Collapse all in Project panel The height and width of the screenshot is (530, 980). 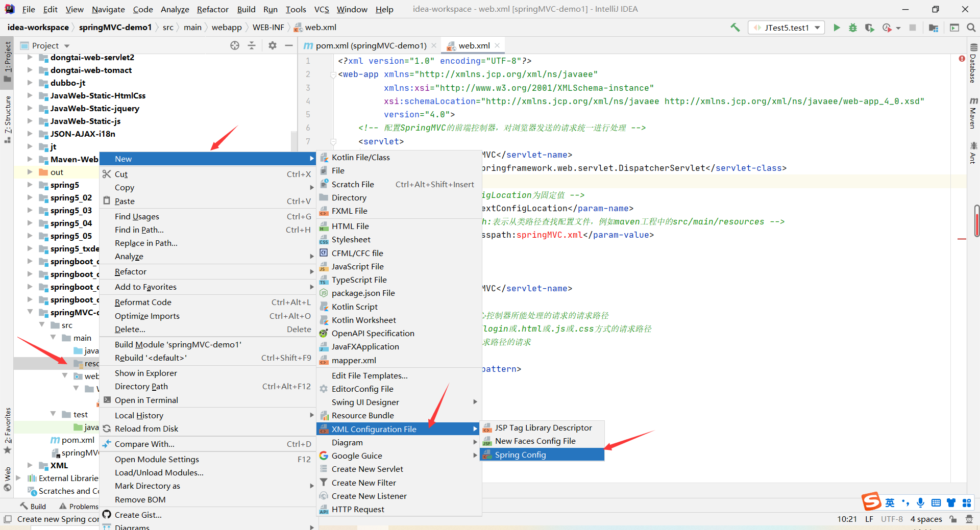[252, 45]
